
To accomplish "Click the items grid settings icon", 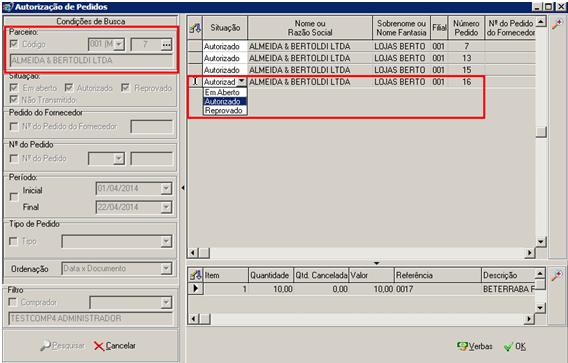I will point(196,275).
